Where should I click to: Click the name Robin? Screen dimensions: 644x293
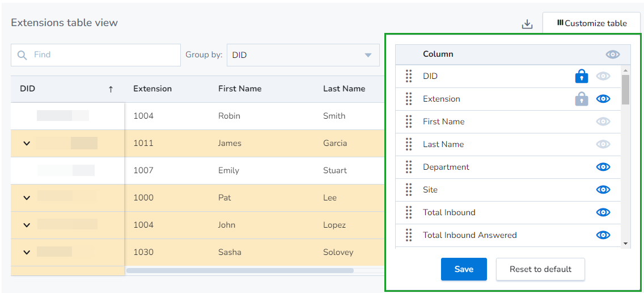tap(229, 116)
